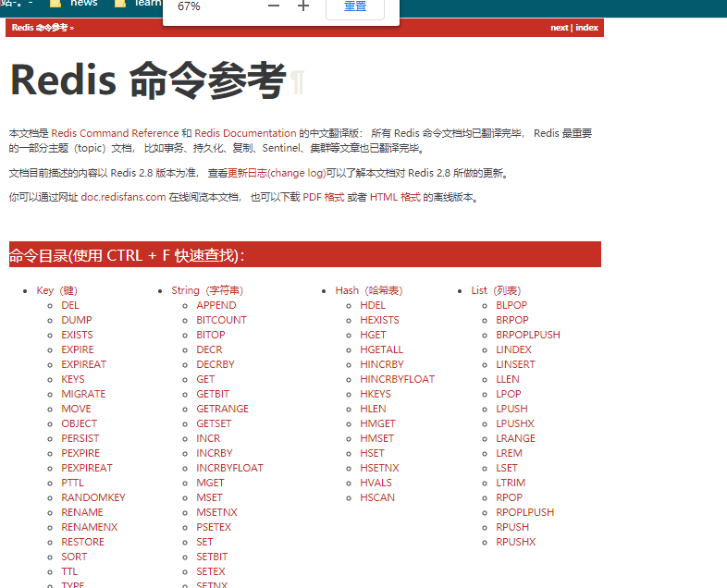Open the 'next' navigation link
Screen dimensions: 727x588
[x=560, y=28]
